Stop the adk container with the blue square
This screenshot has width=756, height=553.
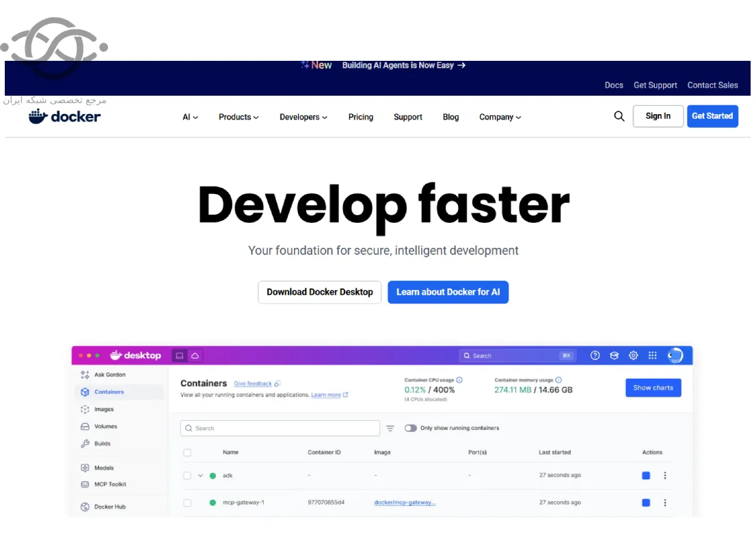point(646,476)
